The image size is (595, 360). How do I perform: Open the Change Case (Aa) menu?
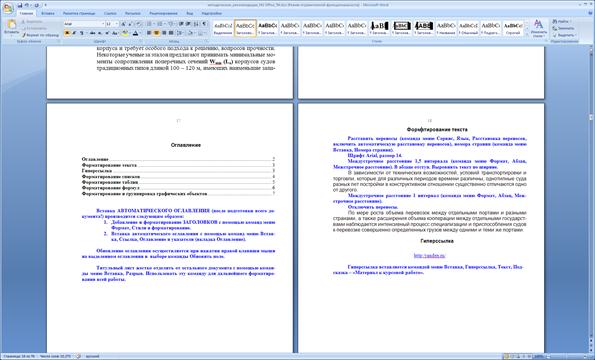(x=115, y=33)
